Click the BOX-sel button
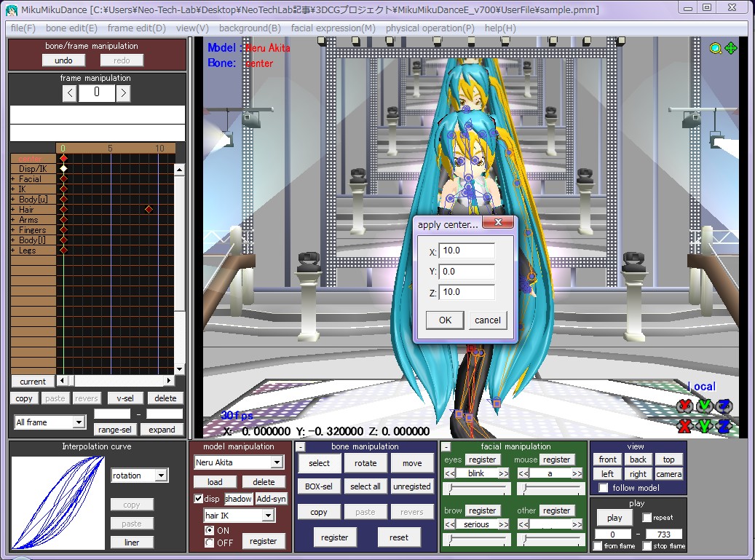Screen dimensions: 755x560 [x=318, y=486]
